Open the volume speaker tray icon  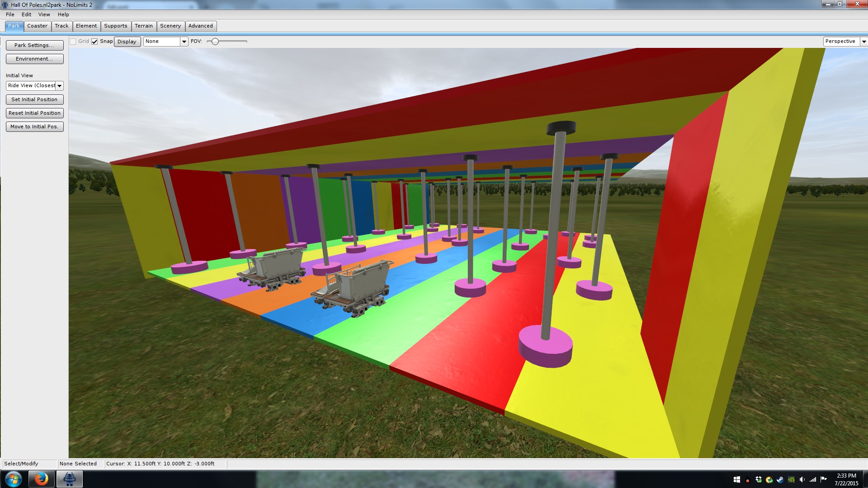pyautogui.click(x=802, y=480)
